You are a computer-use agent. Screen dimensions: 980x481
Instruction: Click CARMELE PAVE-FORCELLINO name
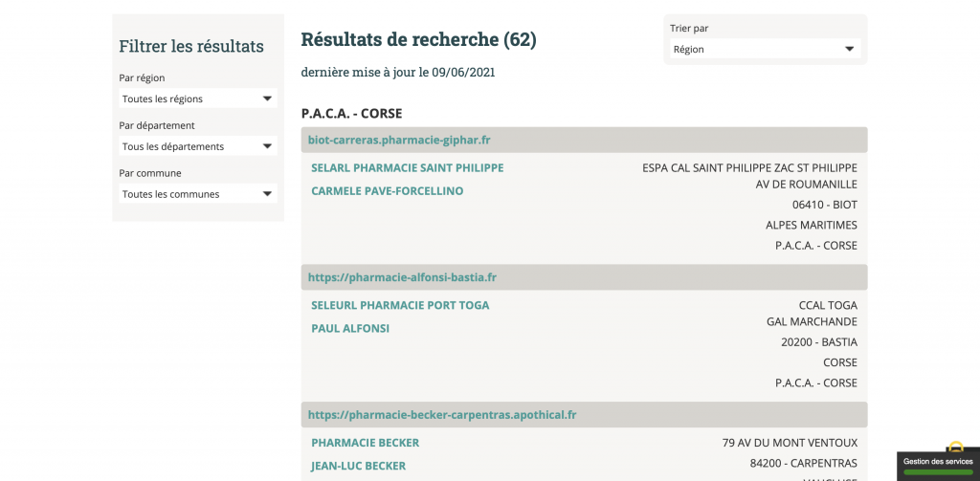(388, 191)
